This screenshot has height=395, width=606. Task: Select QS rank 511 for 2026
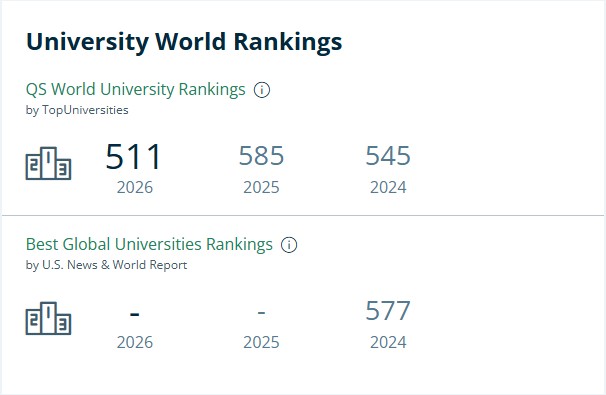134,157
